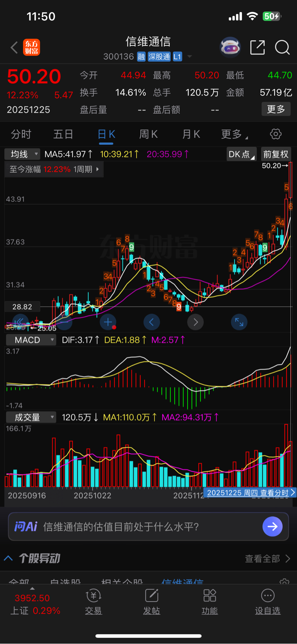Screen dimensions: 297x644
Task: Tap MA1:110.0万 volume value
Action: coord(130,417)
